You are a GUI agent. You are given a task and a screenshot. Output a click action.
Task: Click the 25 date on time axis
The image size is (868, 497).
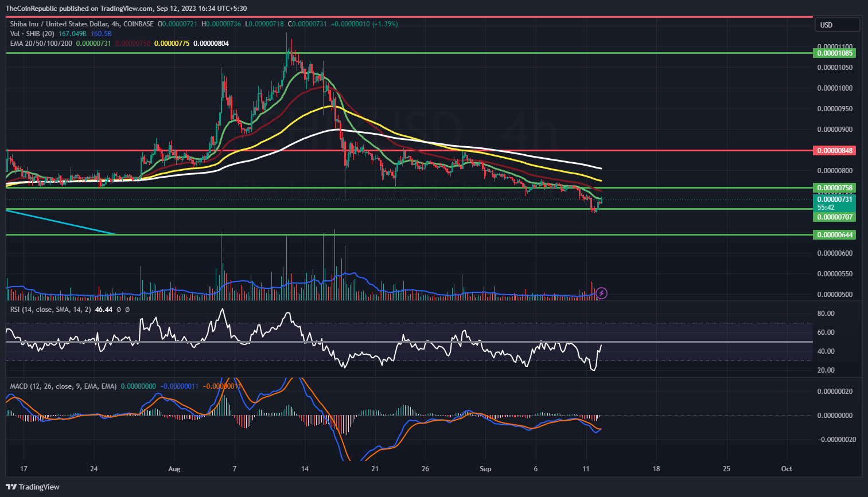[726, 469]
